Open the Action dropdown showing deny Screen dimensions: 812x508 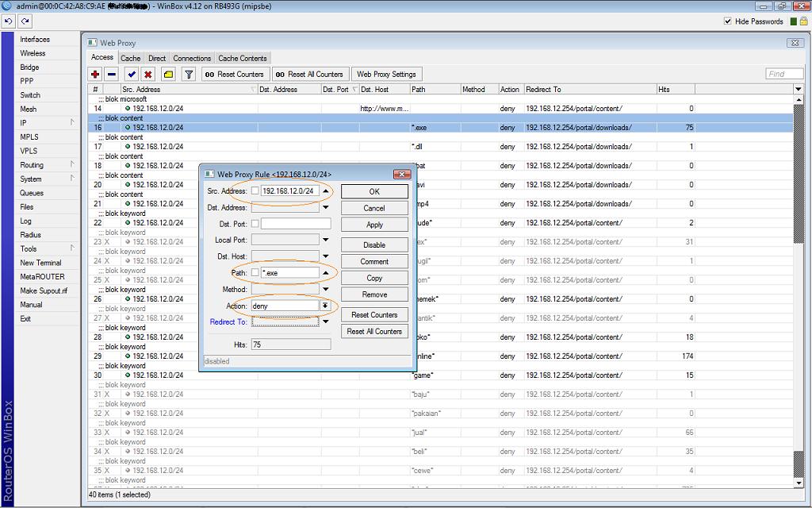tap(325, 306)
